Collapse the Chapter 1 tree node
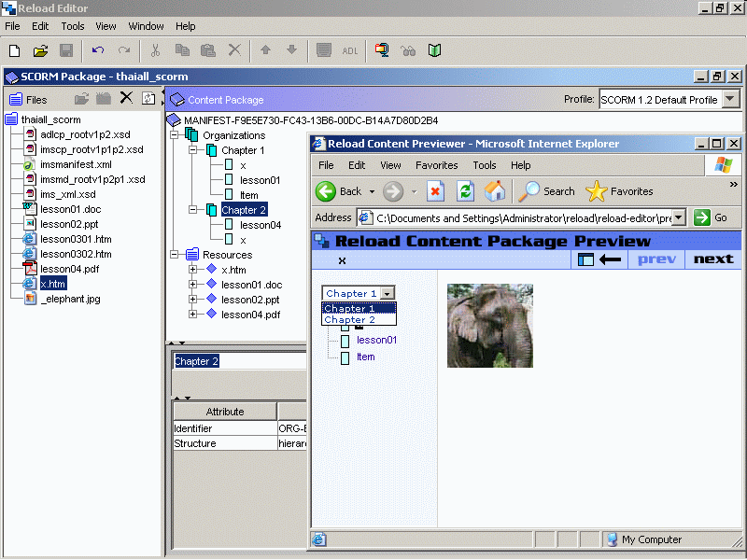The height and width of the screenshot is (560, 747). [193, 150]
